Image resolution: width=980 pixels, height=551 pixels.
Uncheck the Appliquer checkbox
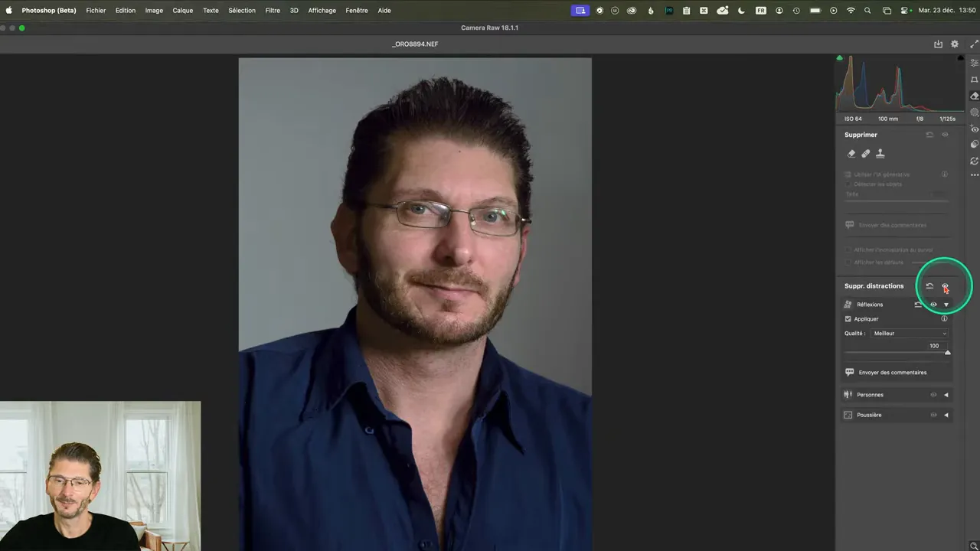click(x=848, y=318)
